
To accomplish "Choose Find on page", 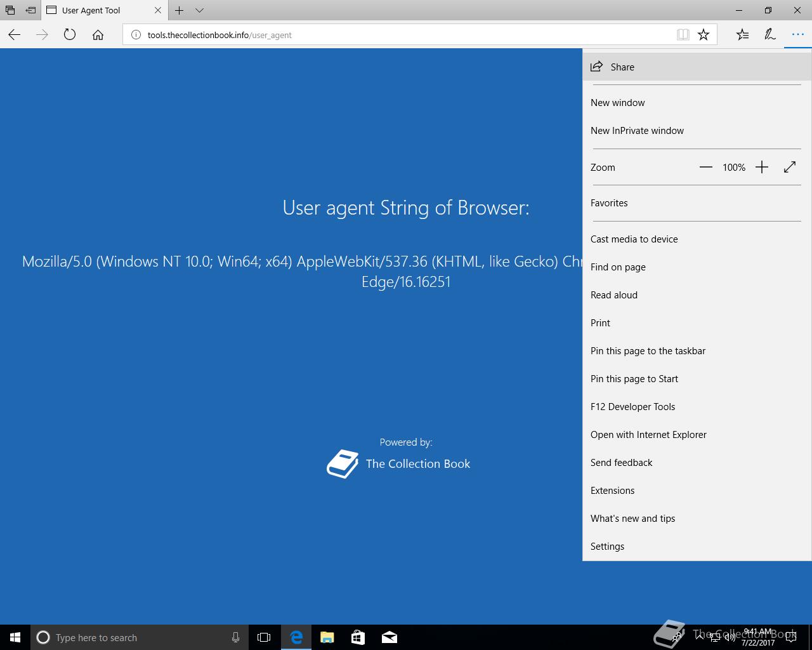I will point(697,267).
